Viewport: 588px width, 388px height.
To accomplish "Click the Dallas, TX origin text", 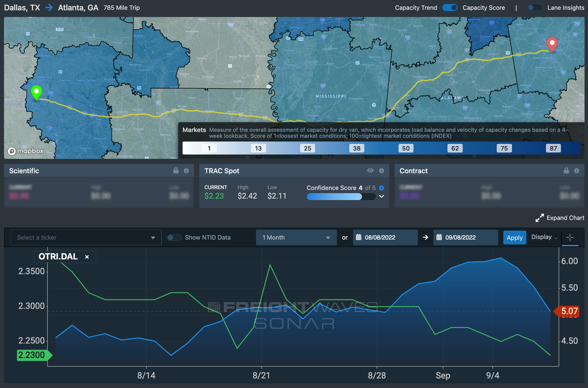I will (22, 8).
